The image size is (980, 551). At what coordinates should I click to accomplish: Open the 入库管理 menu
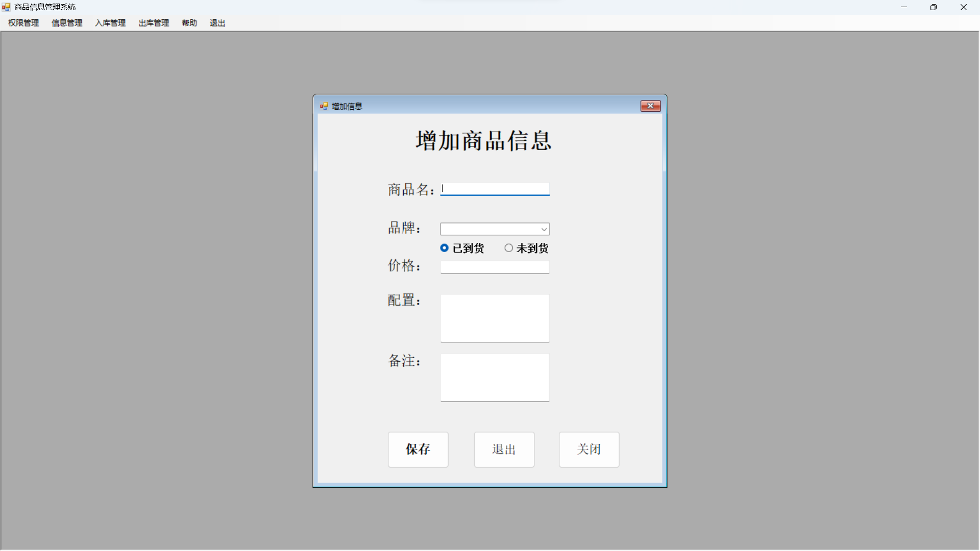110,23
